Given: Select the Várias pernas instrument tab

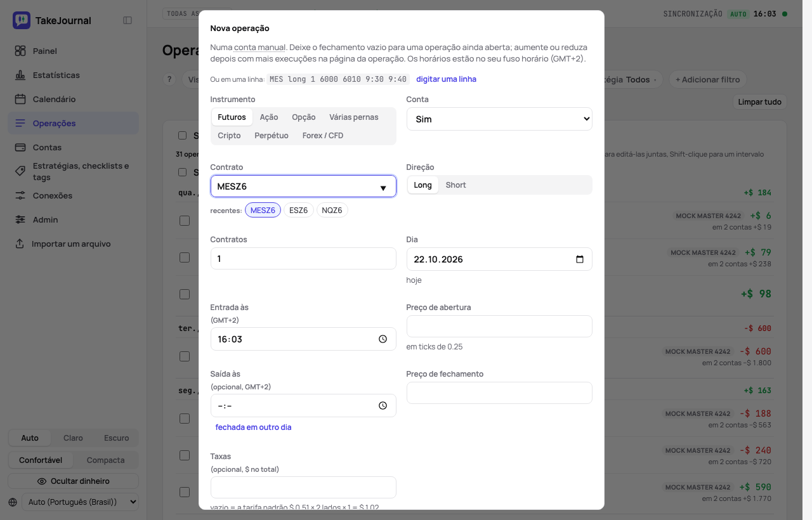Looking at the screenshot, I should [x=353, y=117].
